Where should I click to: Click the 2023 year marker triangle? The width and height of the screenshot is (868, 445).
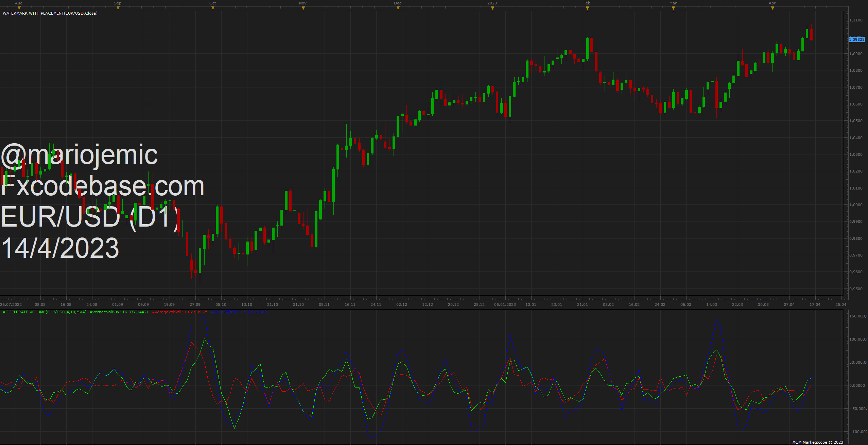(x=492, y=8)
